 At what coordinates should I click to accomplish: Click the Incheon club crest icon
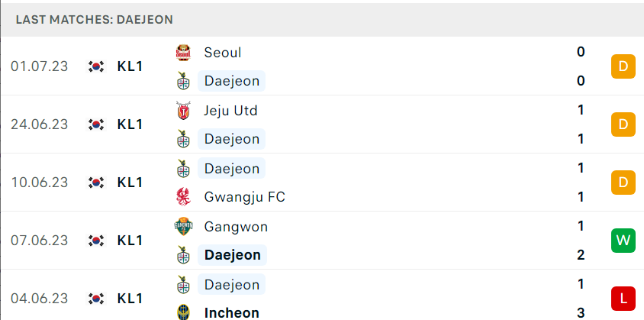[x=183, y=312]
